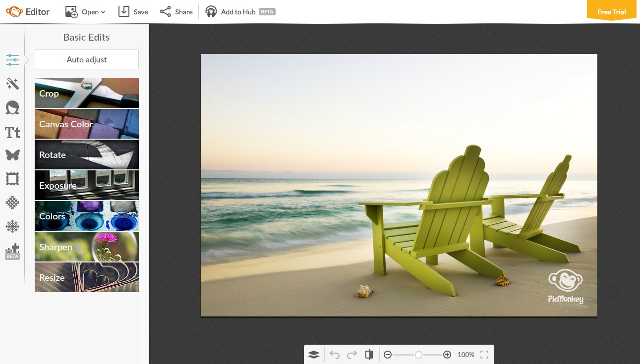Open the Crop tool thumbnail
Image resolution: width=640 pixels, height=364 pixels.
[87, 93]
